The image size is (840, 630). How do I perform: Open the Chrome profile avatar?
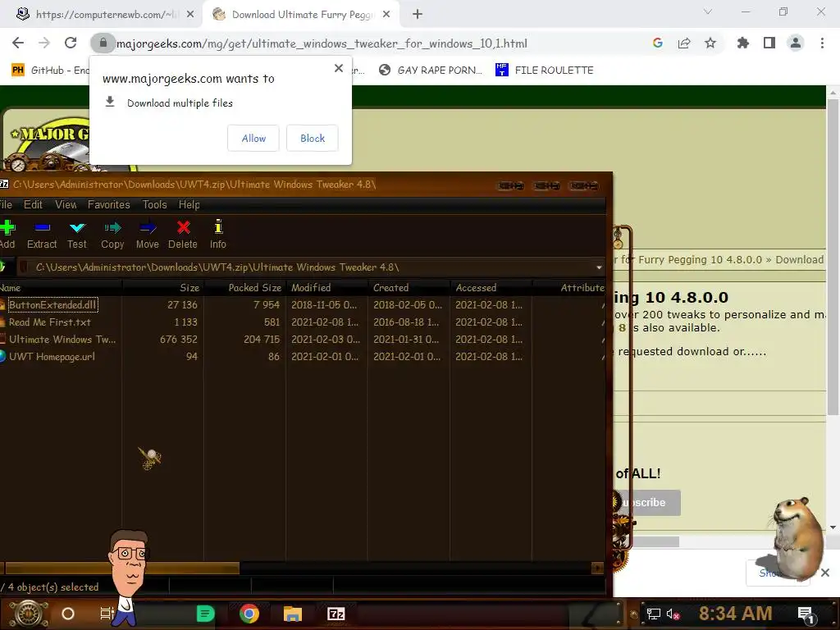(x=796, y=43)
